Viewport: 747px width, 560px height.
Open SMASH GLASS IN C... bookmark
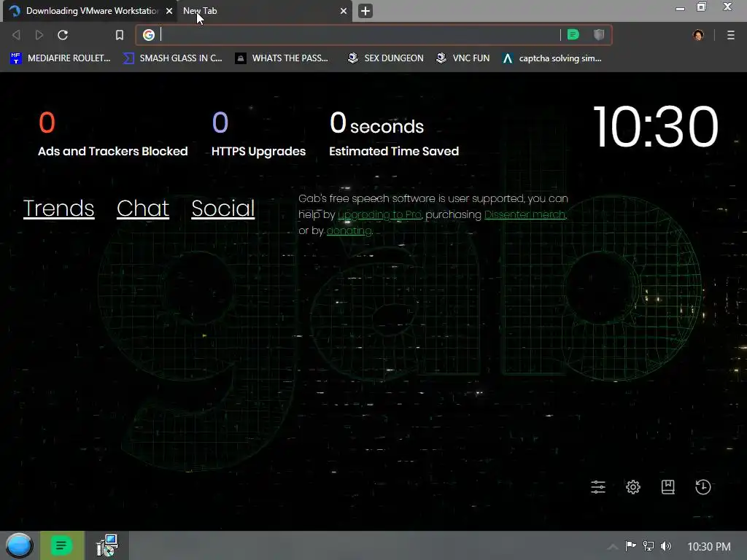click(172, 58)
